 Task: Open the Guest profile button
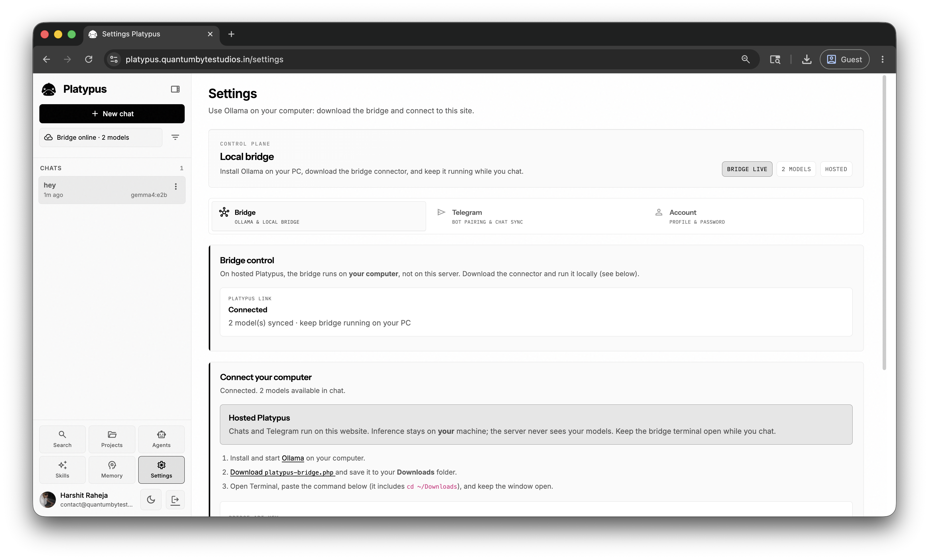(844, 59)
